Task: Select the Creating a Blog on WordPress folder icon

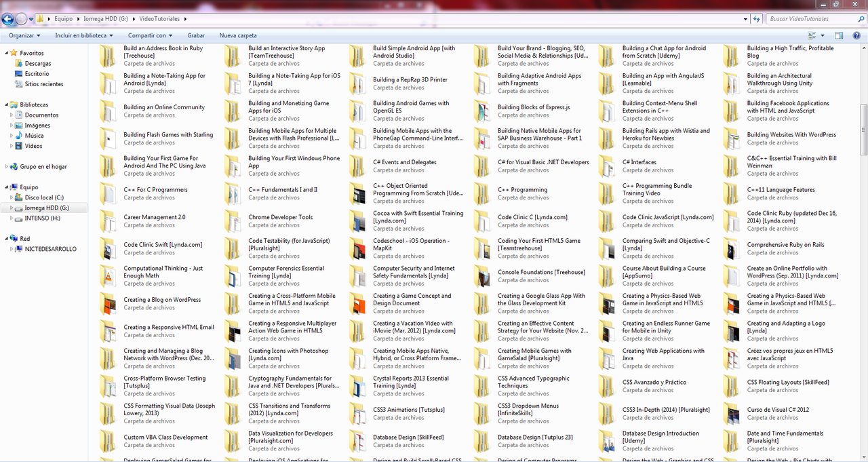Action: [108, 303]
